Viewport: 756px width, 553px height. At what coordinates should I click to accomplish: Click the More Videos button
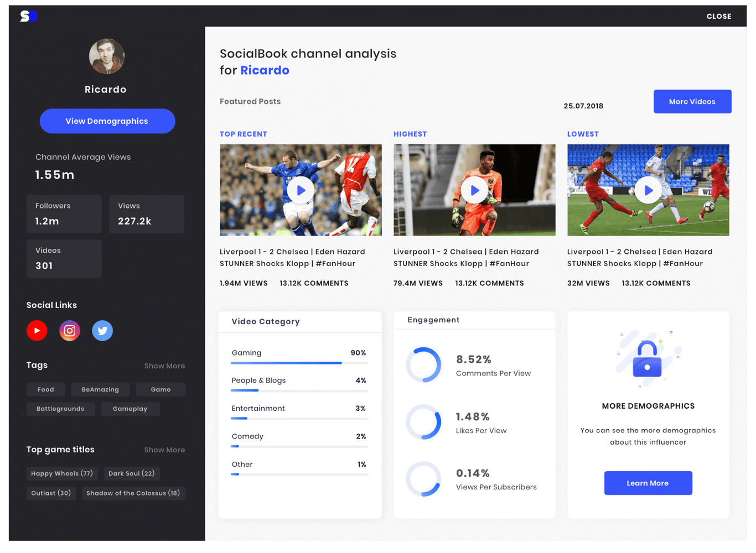(x=692, y=101)
